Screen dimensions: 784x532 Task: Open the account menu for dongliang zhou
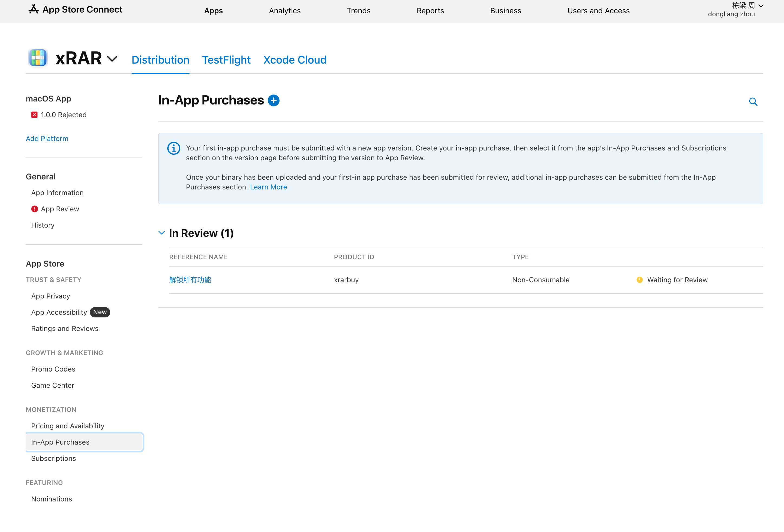(736, 9)
